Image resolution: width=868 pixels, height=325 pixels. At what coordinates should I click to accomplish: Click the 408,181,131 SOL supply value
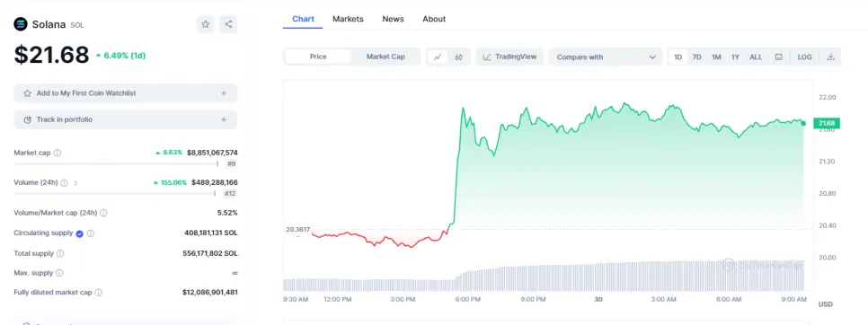click(x=211, y=233)
